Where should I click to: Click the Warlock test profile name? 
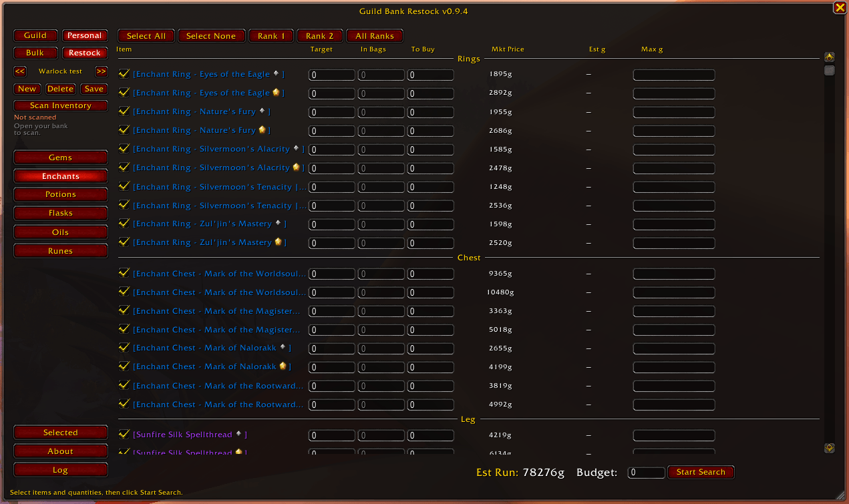click(60, 71)
